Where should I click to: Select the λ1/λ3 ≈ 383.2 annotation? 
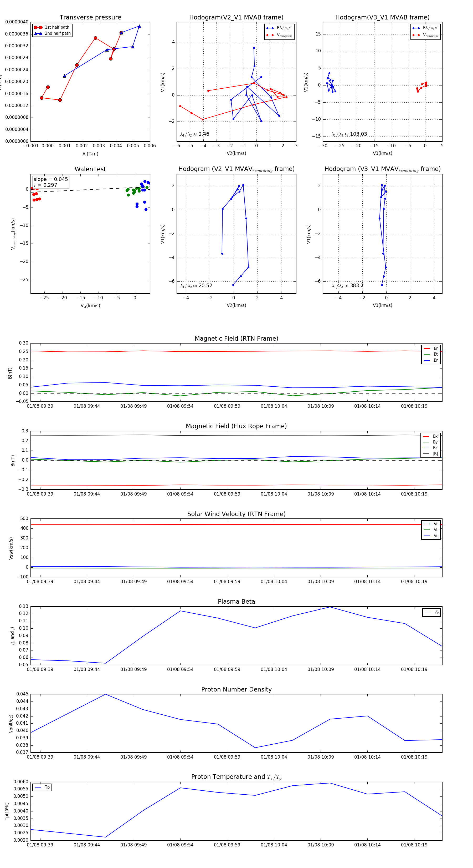[347, 286]
